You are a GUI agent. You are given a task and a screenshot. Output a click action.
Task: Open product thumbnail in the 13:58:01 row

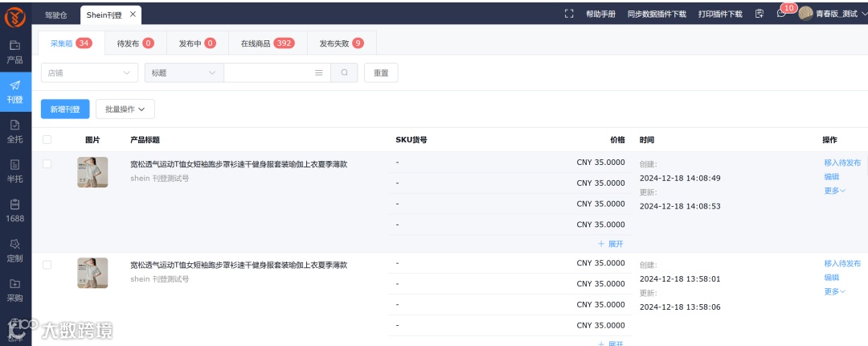(92, 273)
